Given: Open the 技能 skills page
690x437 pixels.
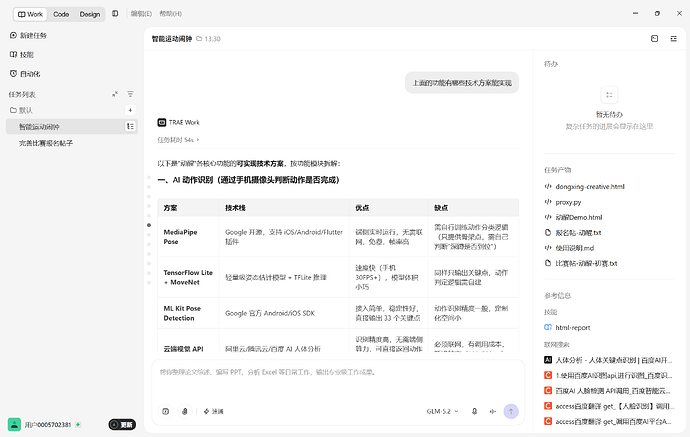Looking at the screenshot, I should tap(22, 55).
